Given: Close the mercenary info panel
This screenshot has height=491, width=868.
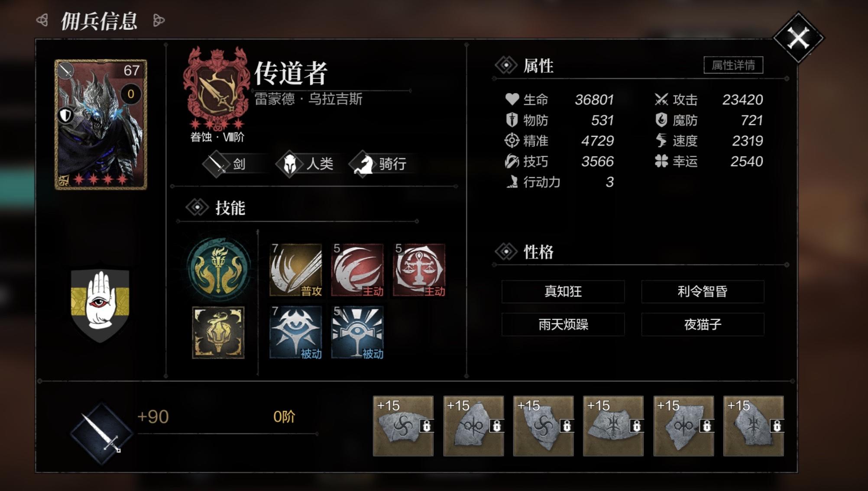Looking at the screenshot, I should point(798,38).
